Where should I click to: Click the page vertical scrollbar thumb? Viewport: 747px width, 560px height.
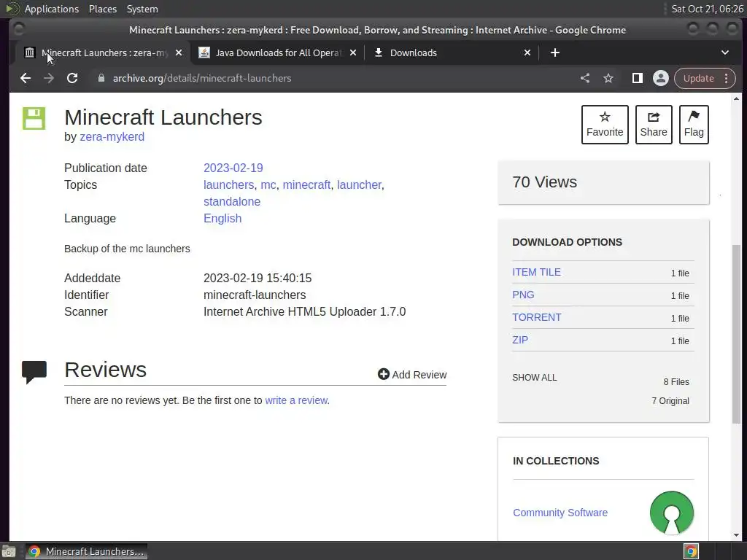coord(737,333)
